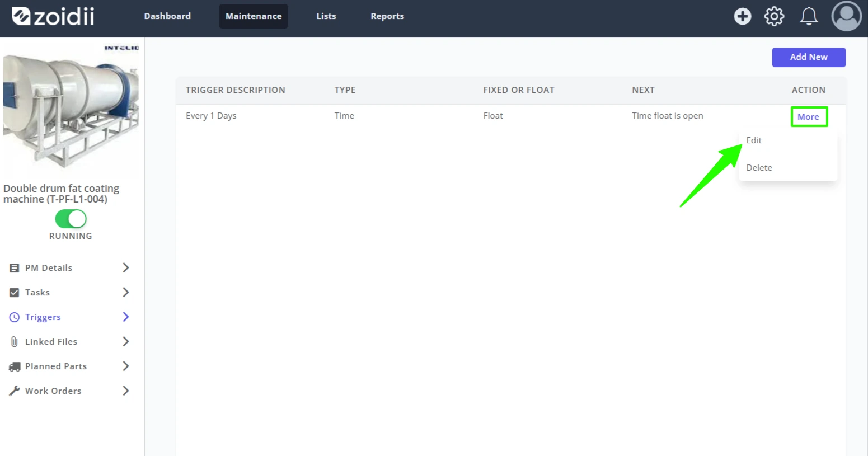Viewport: 868px width, 456px height.
Task: Click the Planned Parts truck icon
Action: coord(15,366)
